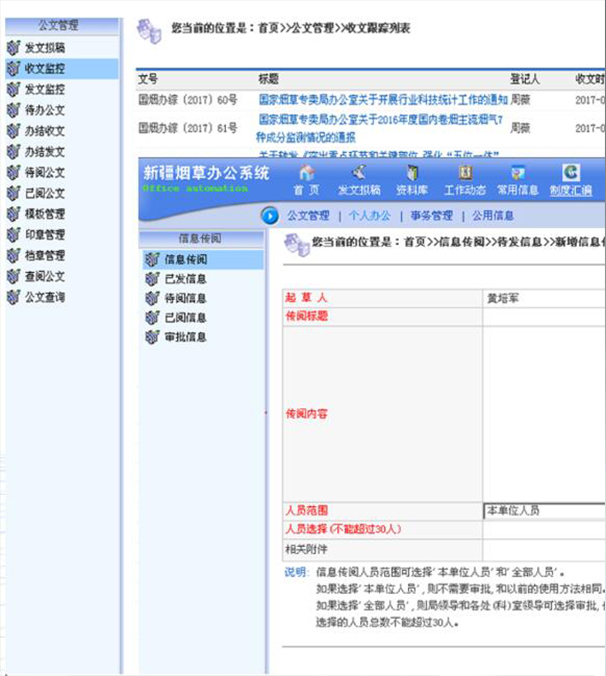Click the 起草人 value 黄培军
Image resolution: width=606 pixels, height=676 pixels.
[503, 298]
